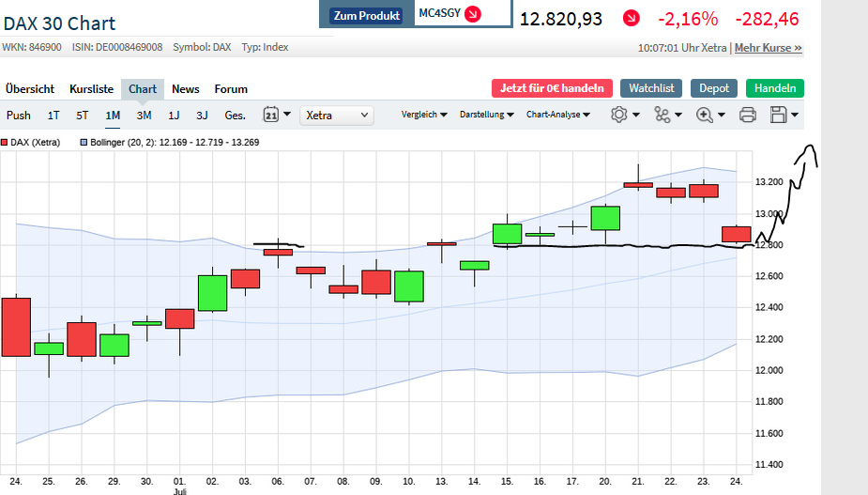Click the red down-arrow trend icon near price

click(632, 18)
